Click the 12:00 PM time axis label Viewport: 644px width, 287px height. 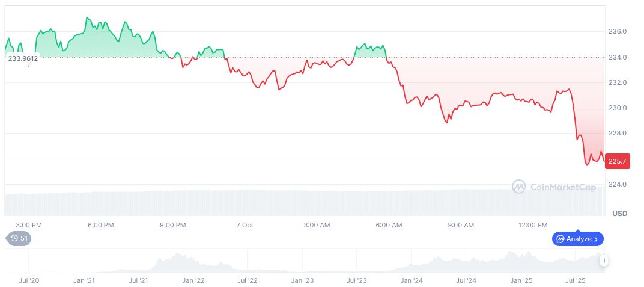[533, 225]
